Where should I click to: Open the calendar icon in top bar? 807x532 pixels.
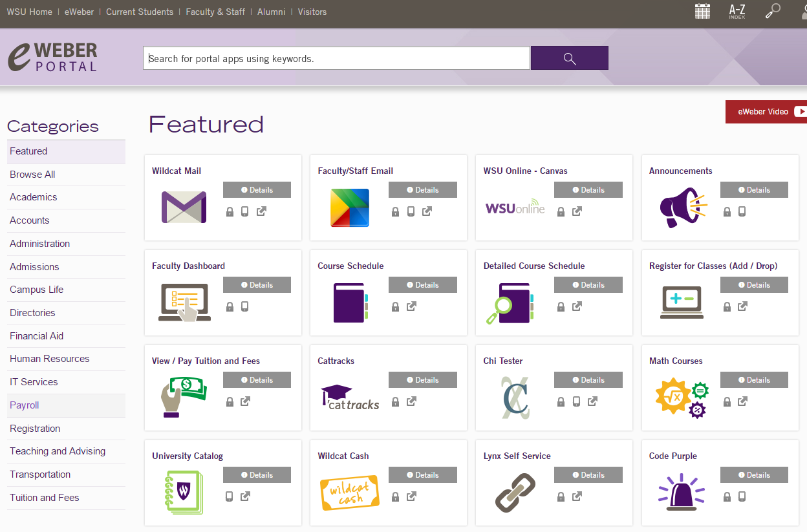point(702,12)
